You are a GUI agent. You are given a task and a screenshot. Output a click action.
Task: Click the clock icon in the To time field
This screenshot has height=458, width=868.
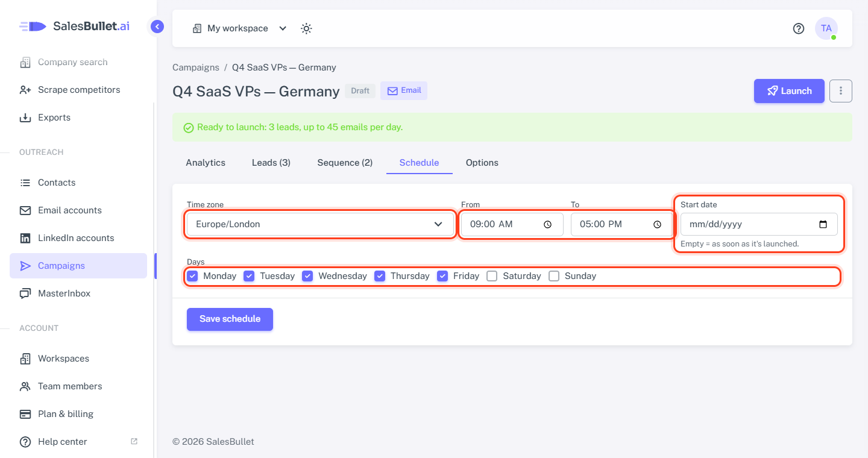pyautogui.click(x=657, y=224)
